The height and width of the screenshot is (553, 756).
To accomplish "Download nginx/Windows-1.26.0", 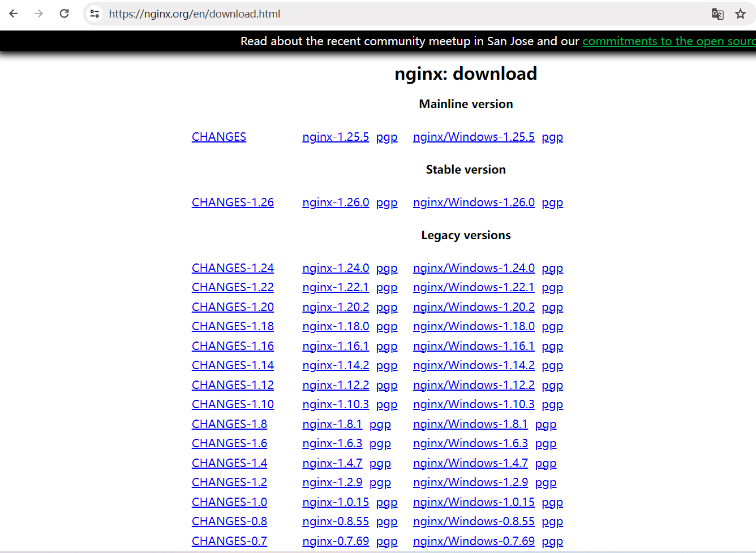I will tap(474, 202).
